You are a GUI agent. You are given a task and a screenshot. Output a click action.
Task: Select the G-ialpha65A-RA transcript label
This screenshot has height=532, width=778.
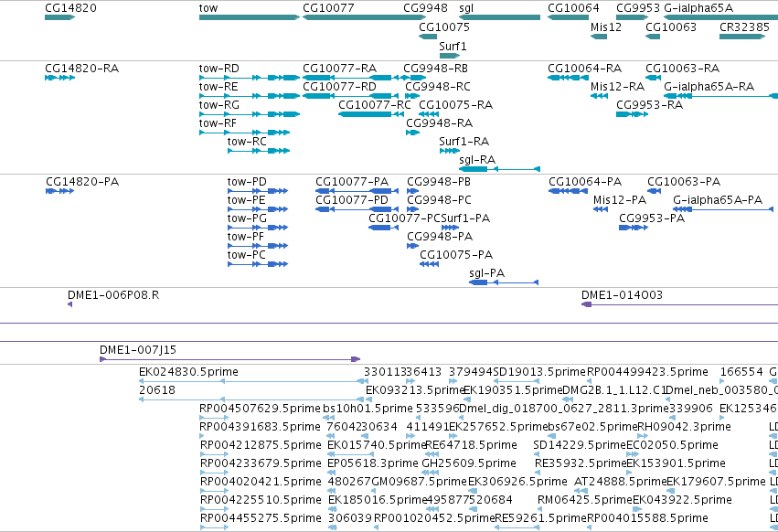coord(709,86)
